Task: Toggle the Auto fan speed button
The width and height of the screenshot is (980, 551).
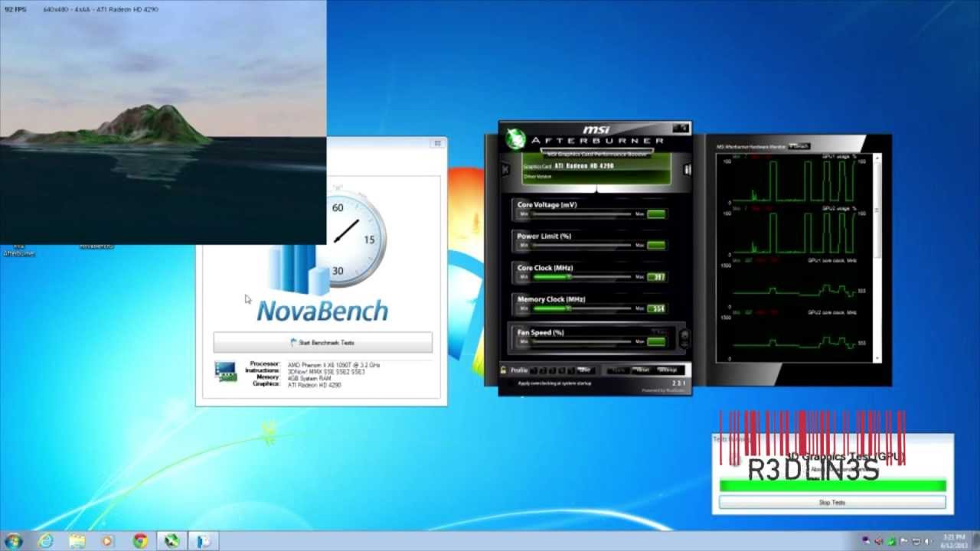Action: pyautogui.click(x=660, y=332)
